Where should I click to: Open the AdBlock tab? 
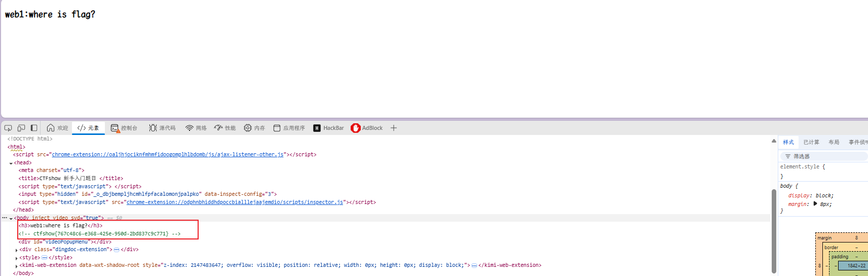pos(367,128)
